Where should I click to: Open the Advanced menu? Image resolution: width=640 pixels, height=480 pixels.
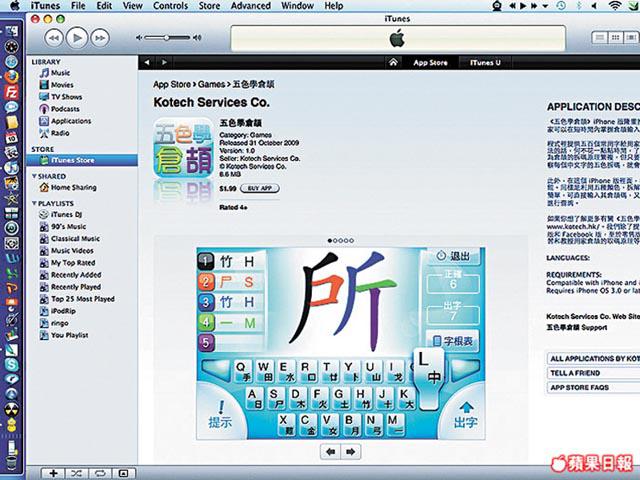(x=250, y=6)
